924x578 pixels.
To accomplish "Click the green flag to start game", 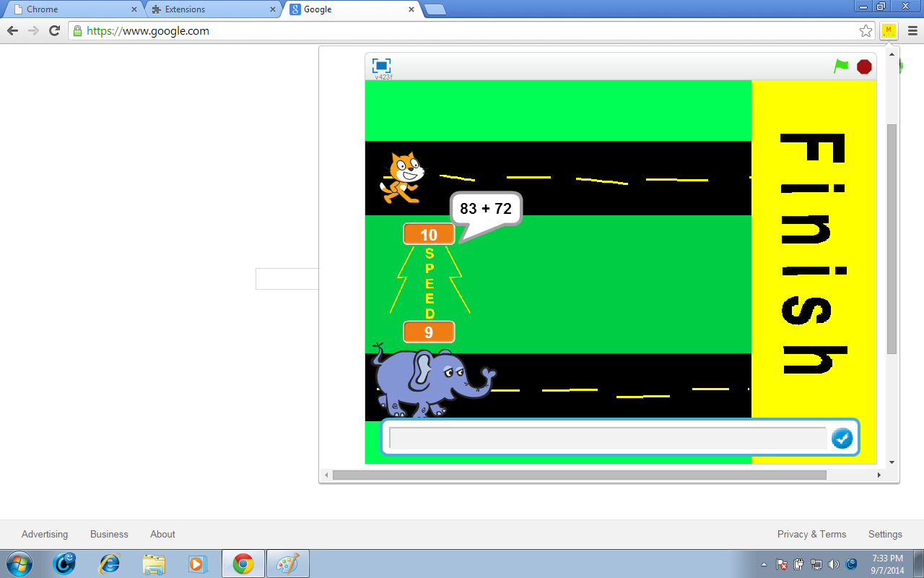I will click(841, 66).
